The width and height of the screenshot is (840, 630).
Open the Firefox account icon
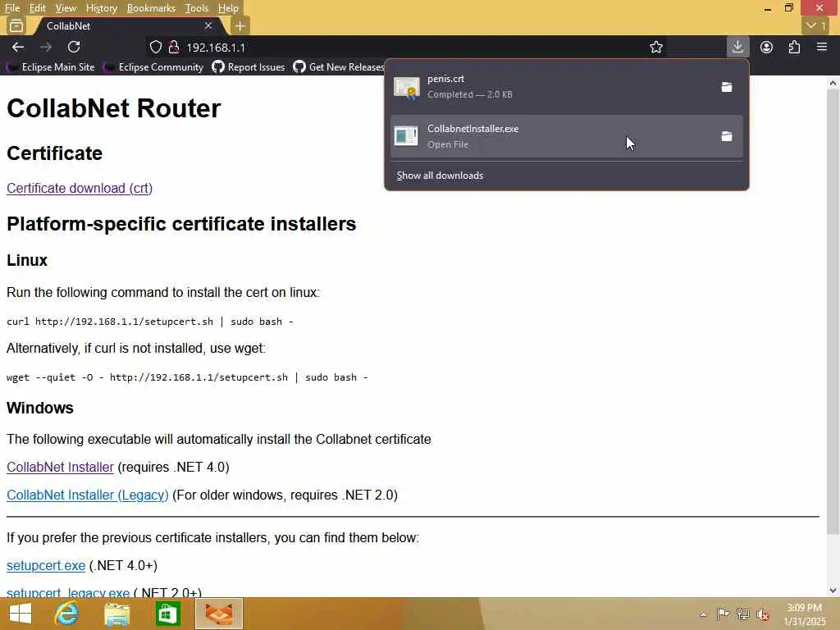(x=767, y=47)
